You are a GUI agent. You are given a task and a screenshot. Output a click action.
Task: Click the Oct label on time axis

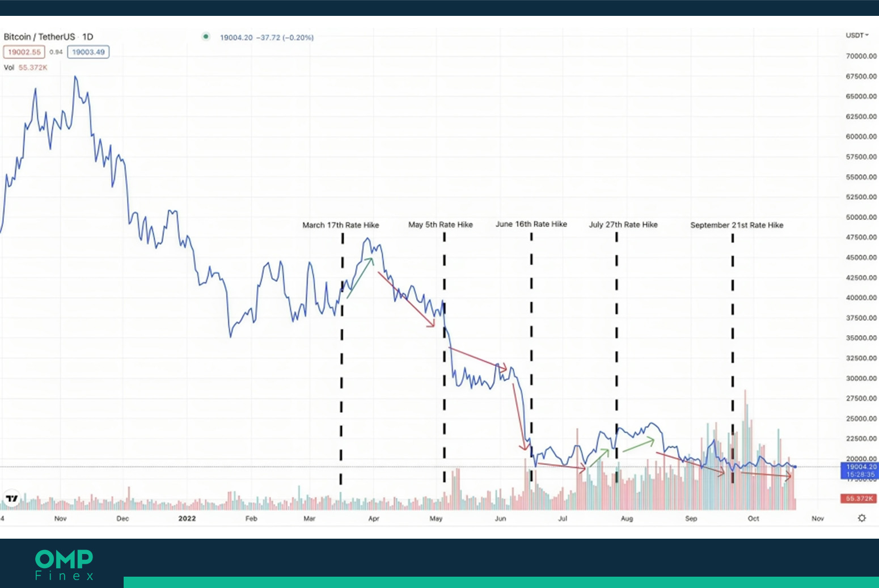click(x=753, y=518)
